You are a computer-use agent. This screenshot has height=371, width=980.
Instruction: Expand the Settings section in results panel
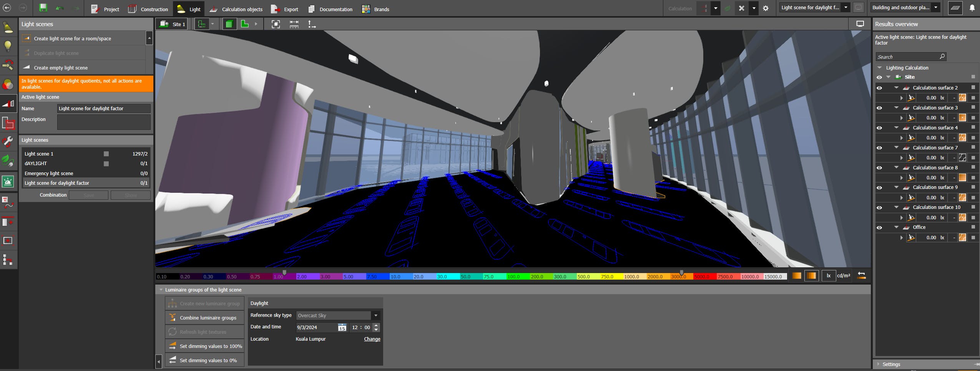point(891,364)
